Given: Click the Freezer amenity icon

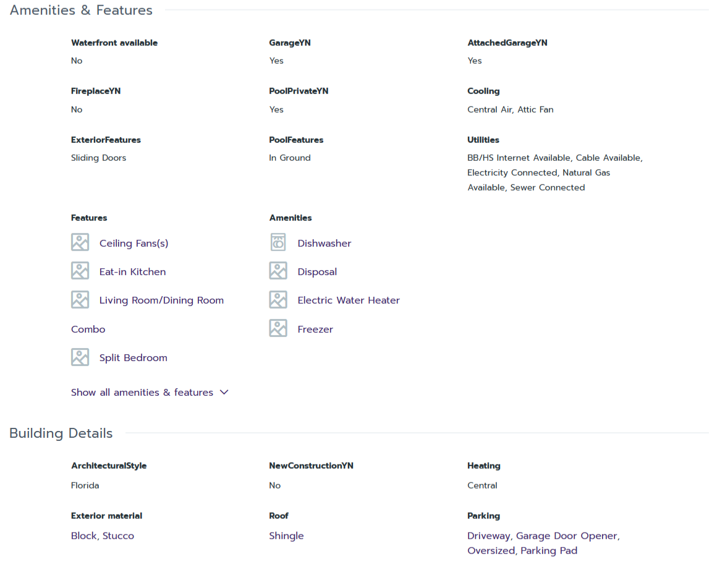Looking at the screenshot, I should click(278, 328).
